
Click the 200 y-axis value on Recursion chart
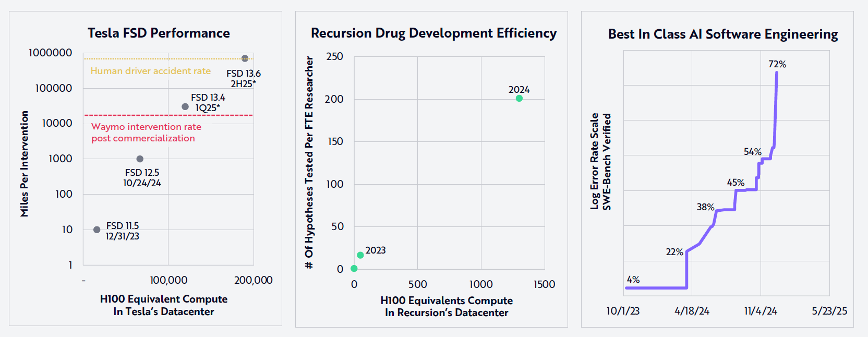pyautogui.click(x=334, y=99)
